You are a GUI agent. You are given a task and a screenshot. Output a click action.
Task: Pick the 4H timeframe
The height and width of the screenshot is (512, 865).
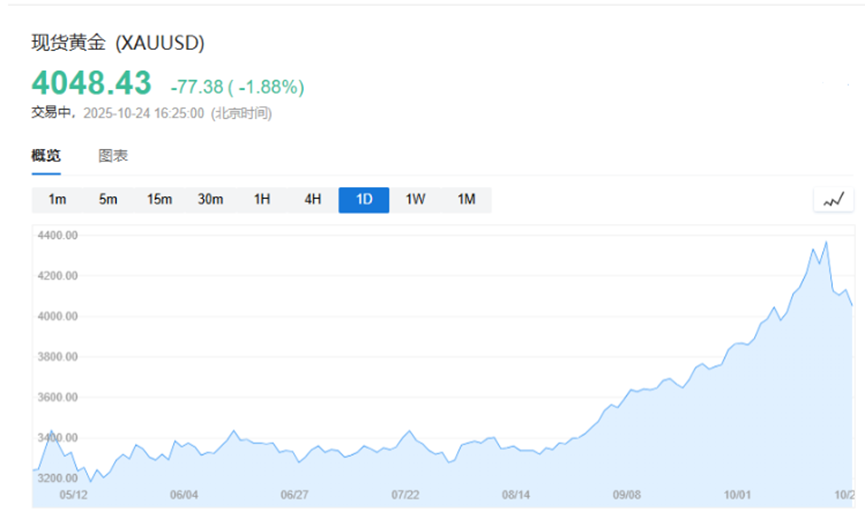point(313,200)
